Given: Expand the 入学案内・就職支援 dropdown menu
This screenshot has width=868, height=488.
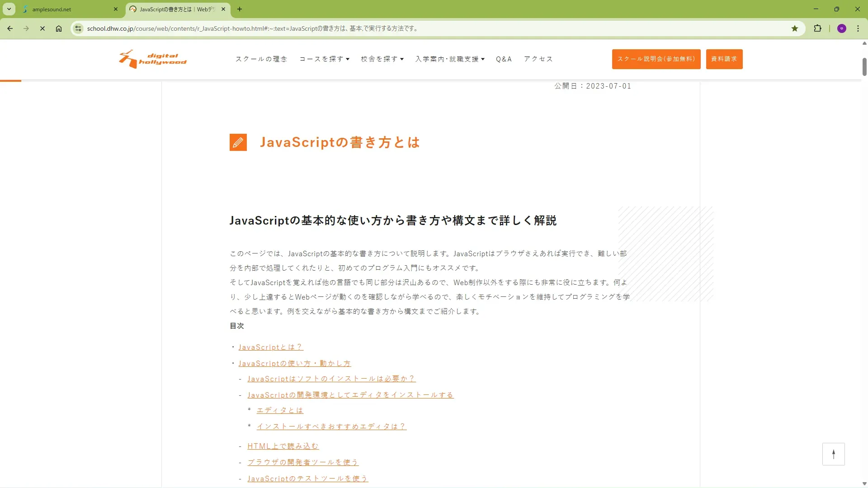Looking at the screenshot, I should 450,59.
